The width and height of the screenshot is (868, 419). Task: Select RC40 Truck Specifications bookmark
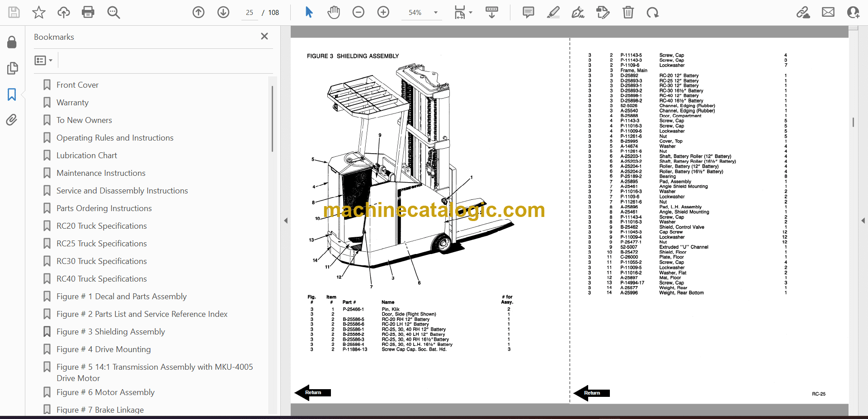click(x=101, y=279)
